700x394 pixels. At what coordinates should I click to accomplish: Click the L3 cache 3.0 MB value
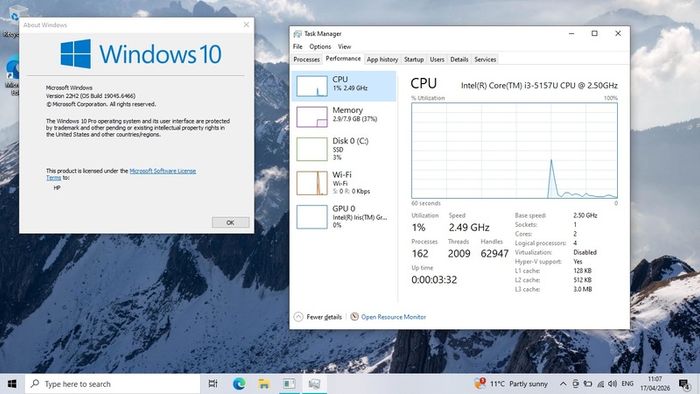(583, 289)
